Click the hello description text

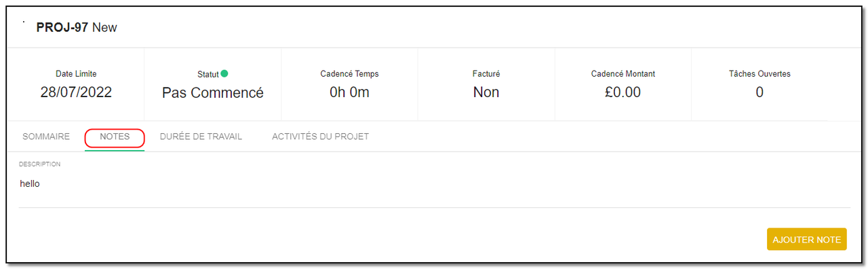click(x=30, y=183)
